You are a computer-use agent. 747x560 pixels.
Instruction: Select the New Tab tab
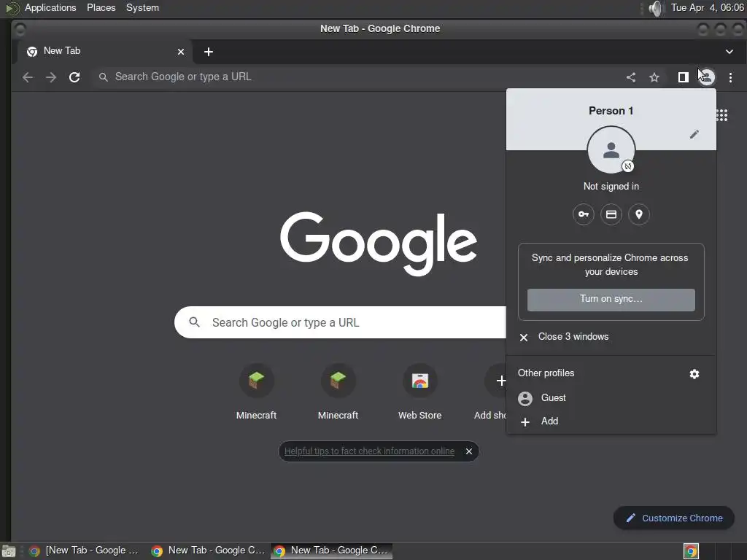pyautogui.click(x=105, y=52)
